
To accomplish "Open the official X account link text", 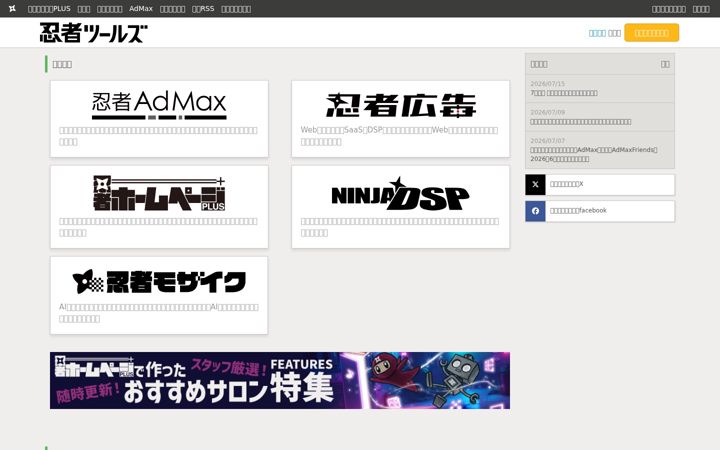I will click(x=567, y=184).
